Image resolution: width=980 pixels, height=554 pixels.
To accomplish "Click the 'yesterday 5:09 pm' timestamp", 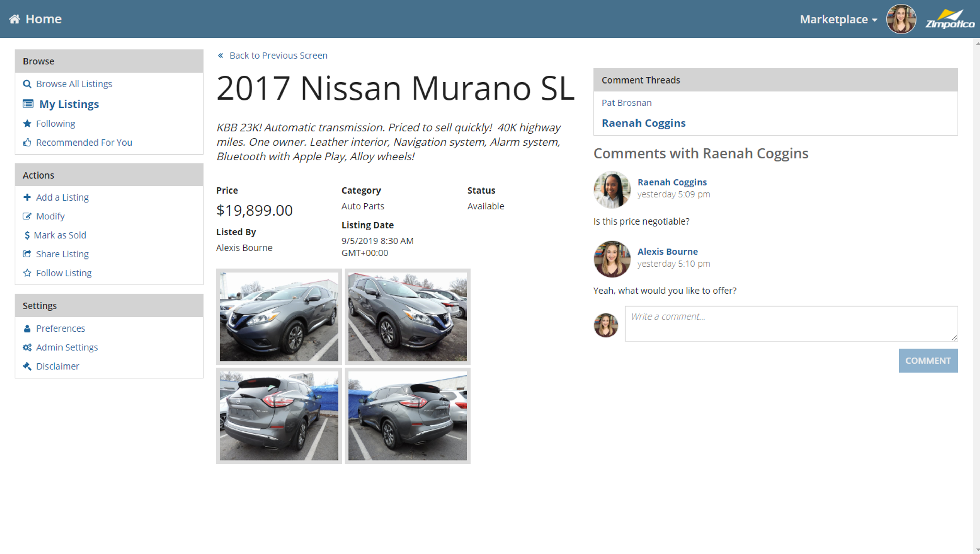I will coord(673,194).
